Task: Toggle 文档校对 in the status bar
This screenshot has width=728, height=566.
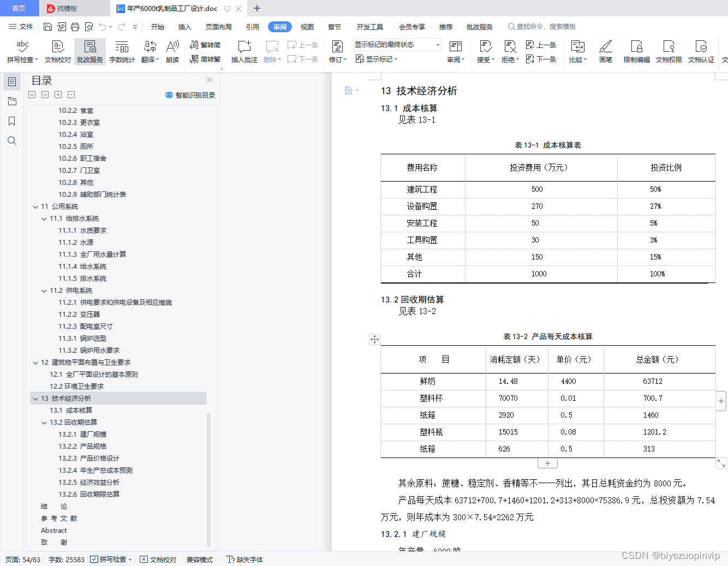Action: (x=158, y=559)
